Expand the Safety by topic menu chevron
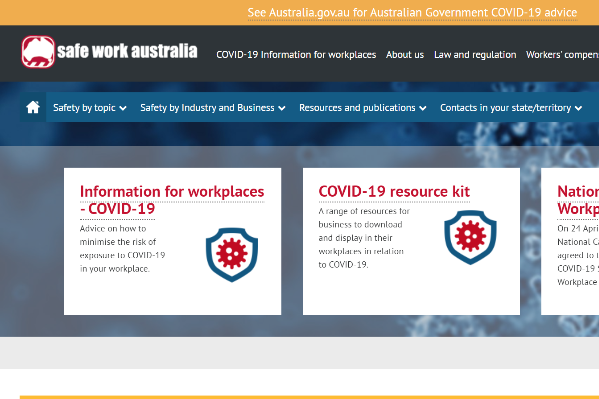 coord(123,108)
